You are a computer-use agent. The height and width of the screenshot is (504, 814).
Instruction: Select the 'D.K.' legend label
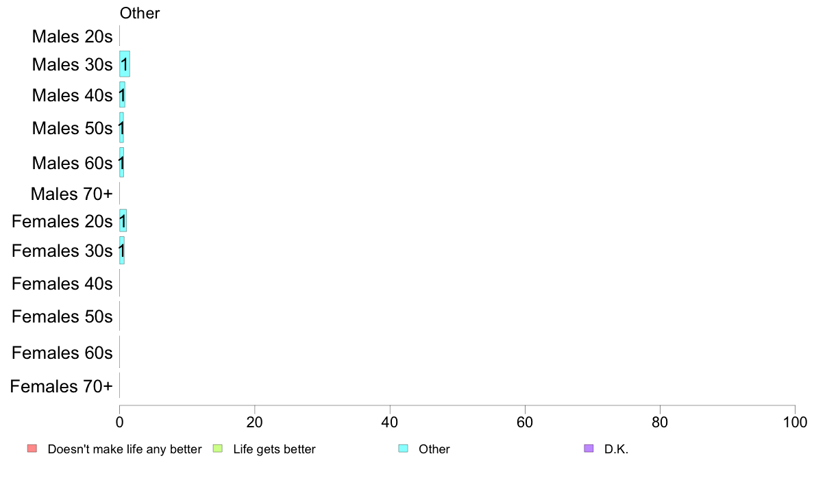[616, 449]
